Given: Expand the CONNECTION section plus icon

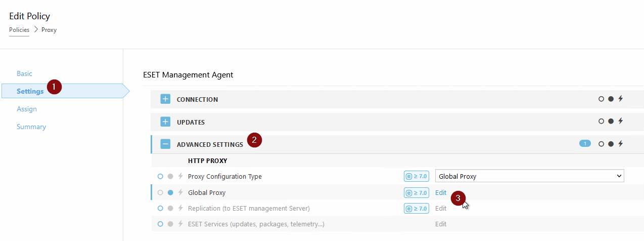Looking at the screenshot, I should click(x=165, y=99).
